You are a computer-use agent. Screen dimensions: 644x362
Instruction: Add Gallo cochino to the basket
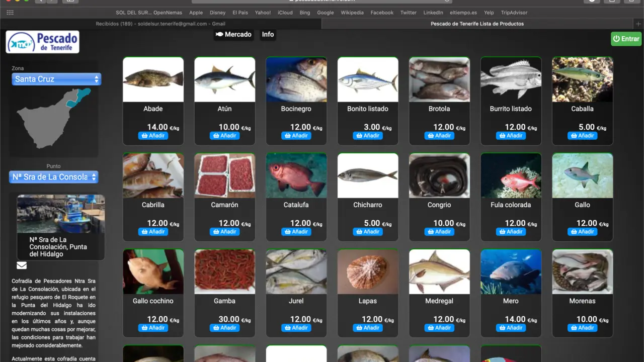(153, 328)
